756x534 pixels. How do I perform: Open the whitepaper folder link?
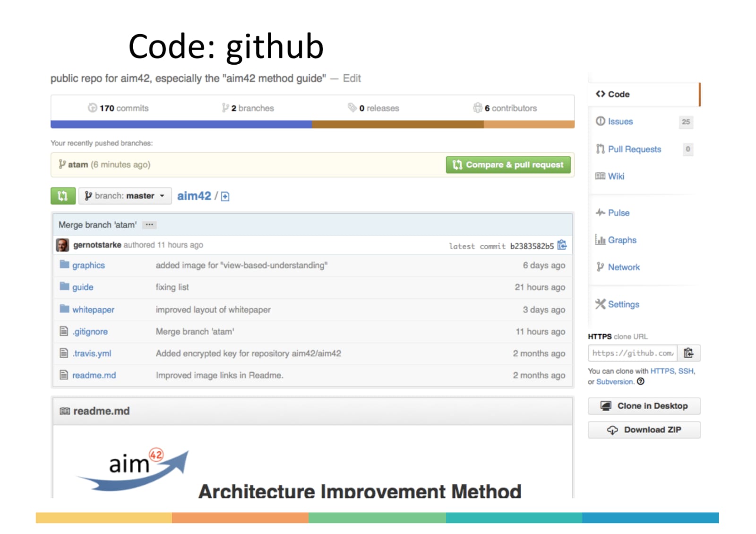93,310
